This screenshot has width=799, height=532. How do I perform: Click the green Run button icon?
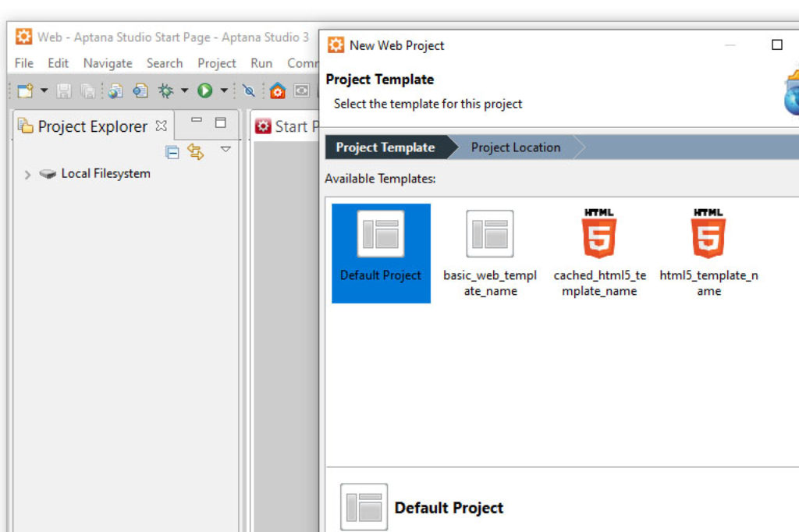pyautogui.click(x=204, y=91)
